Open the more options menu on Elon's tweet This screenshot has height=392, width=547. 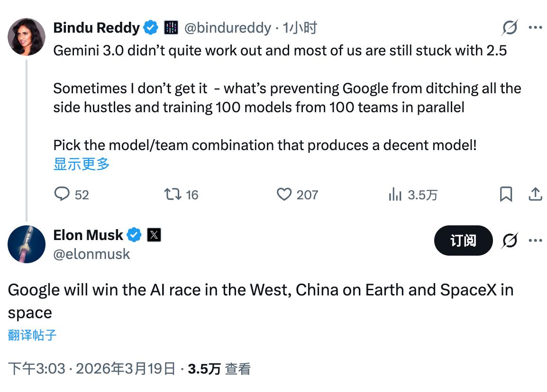[536, 241]
